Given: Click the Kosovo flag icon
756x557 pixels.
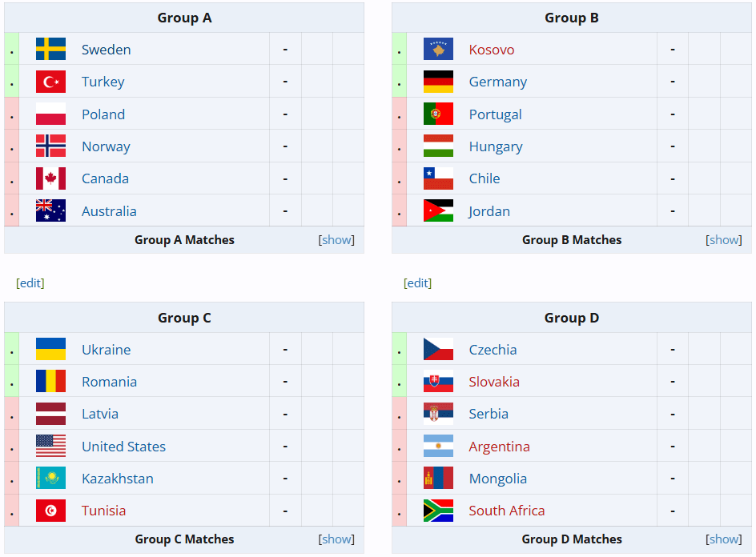Looking at the screenshot, I should [x=438, y=49].
